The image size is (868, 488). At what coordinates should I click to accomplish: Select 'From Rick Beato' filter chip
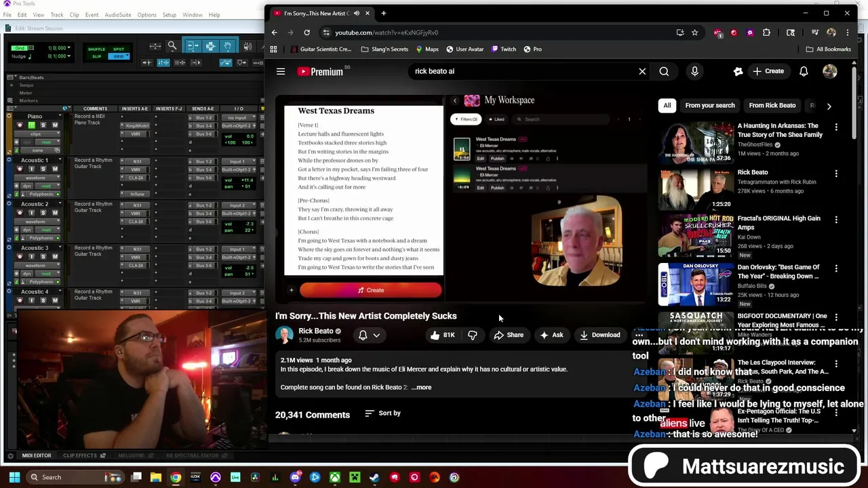pos(772,106)
